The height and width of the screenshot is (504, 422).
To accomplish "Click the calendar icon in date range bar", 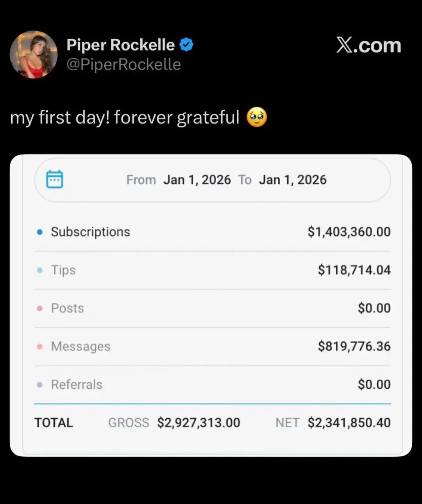I will [55, 179].
